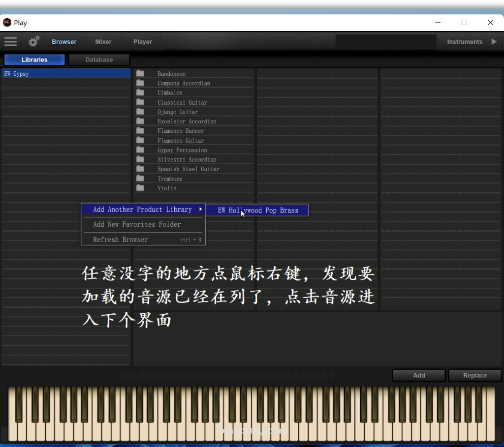Open the Excelsior Accordian folder icon
Screen dimensions: 504x447
click(x=140, y=121)
